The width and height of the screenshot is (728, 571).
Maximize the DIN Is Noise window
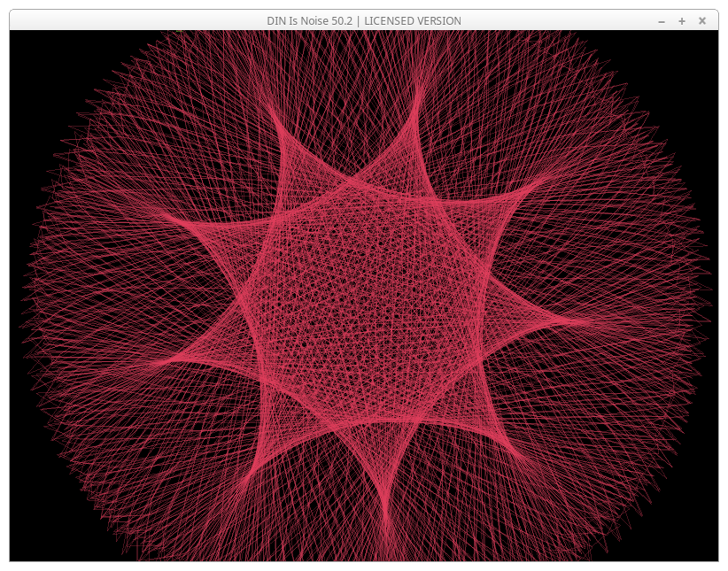click(x=682, y=20)
